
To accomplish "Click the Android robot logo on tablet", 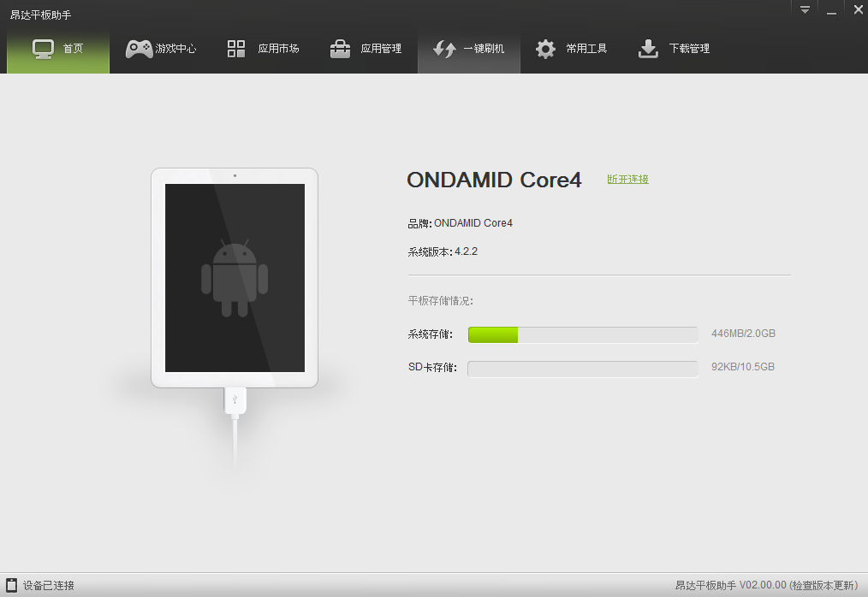I will coord(235,278).
